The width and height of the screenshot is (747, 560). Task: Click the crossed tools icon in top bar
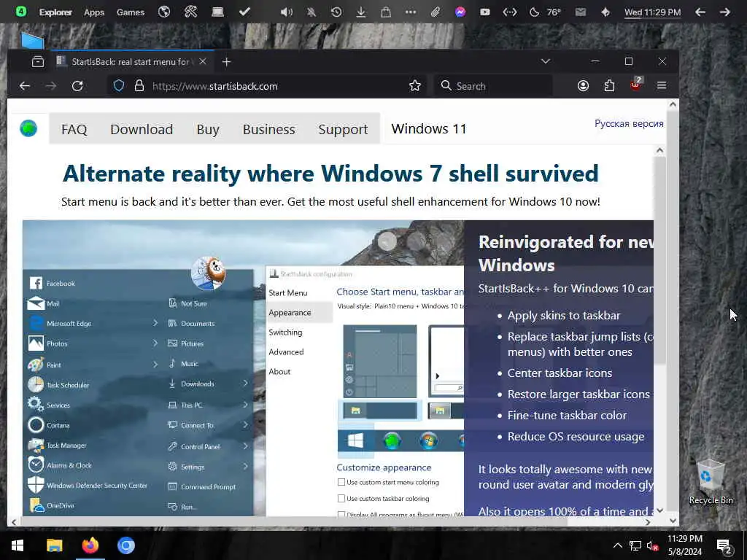[x=191, y=12]
